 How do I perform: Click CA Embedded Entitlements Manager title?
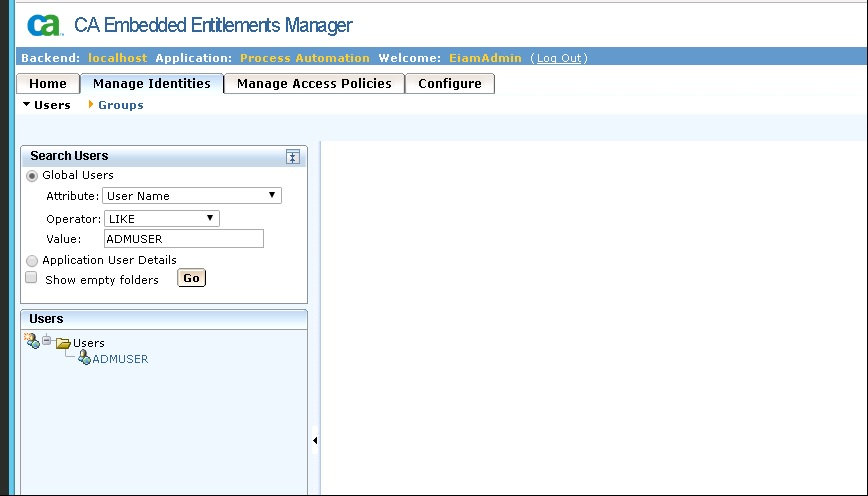tap(213, 25)
